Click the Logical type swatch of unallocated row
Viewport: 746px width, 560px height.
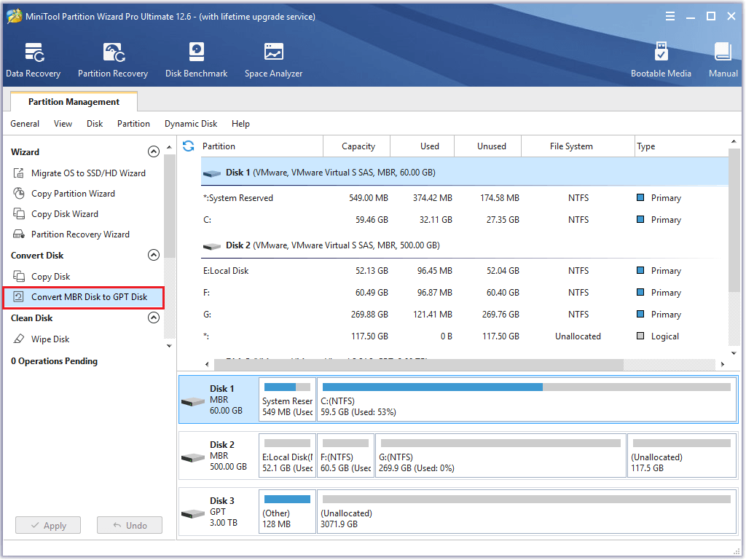pyautogui.click(x=640, y=336)
